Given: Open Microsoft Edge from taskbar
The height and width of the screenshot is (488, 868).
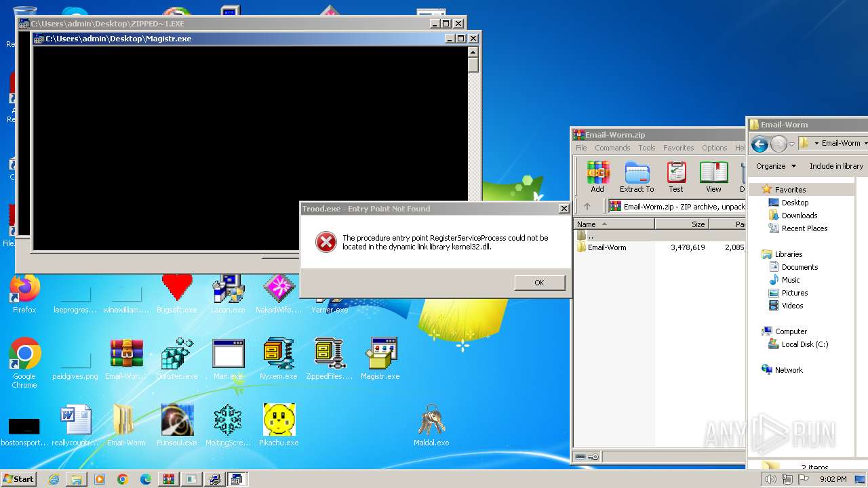Looking at the screenshot, I should [146, 479].
